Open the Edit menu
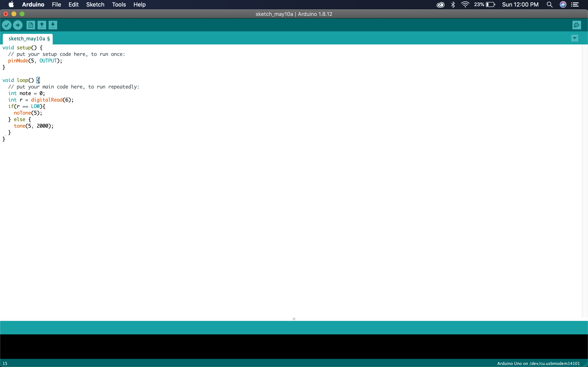Viewport: 588px width, 367px height. pyautogui.click(x=73, y=4)
